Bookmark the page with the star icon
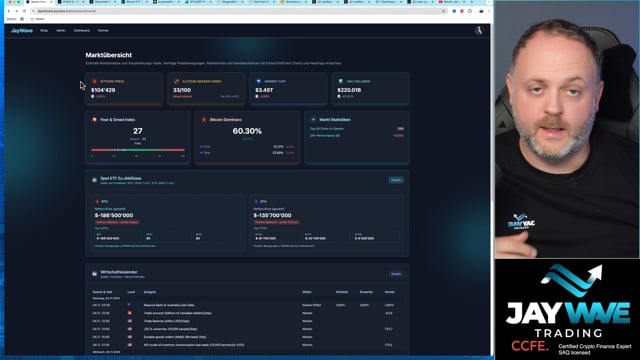This screenshot has width=640, height=360. pos(443,11)
